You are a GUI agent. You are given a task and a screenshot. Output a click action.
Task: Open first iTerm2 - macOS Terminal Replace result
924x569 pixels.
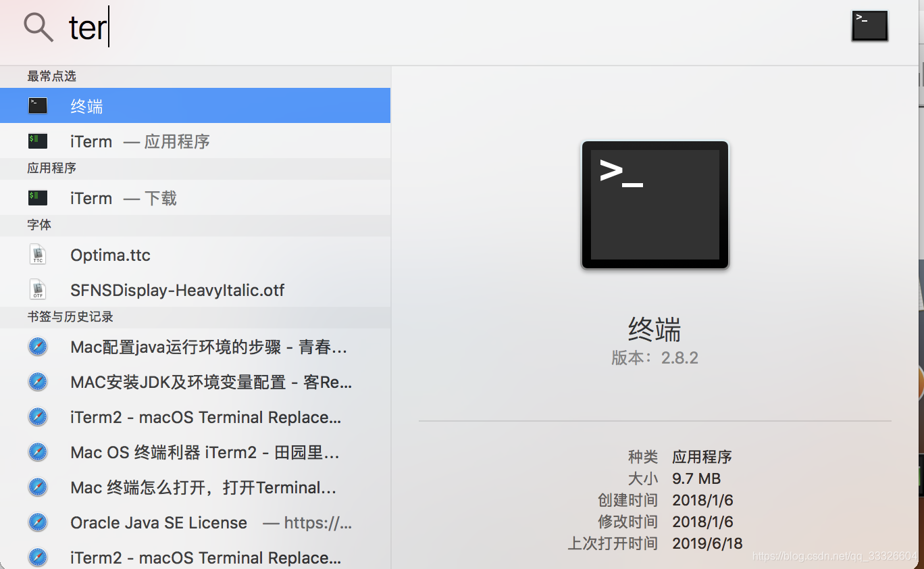[x=195, y=417]
